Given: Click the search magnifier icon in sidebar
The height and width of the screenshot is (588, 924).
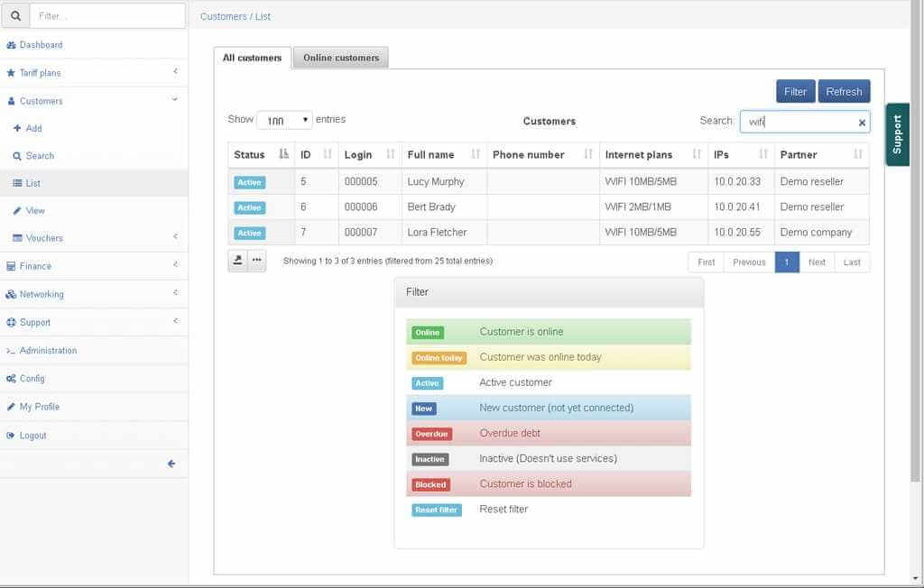Looking at the screenshot, I should point(14,15).
